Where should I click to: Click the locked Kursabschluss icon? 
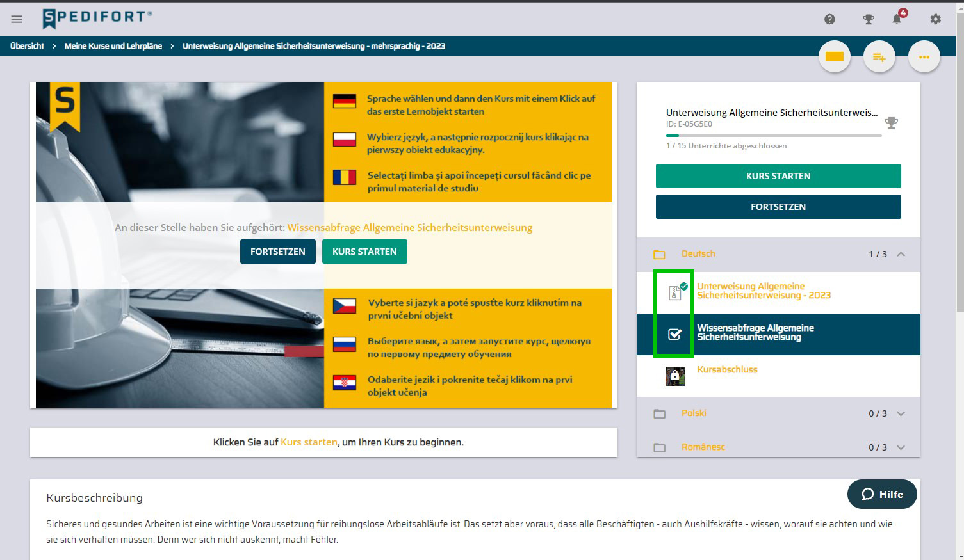pos(675,376)
